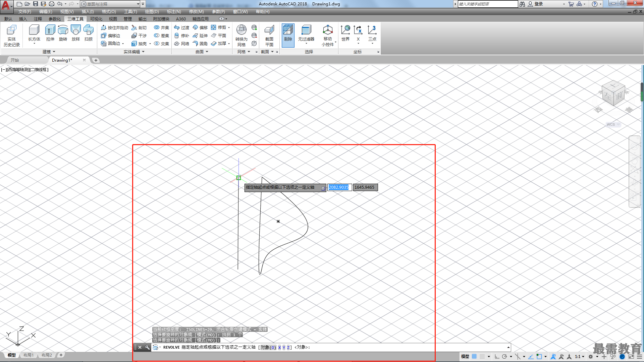The image size is (644, 362).
Task: Click the Sign In (登录) button
Action: (535, 4)
